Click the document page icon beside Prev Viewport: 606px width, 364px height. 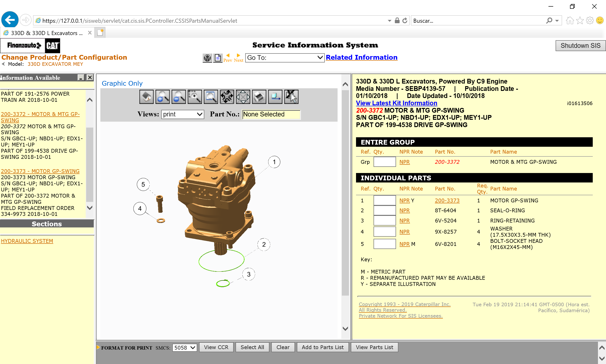(x=218, y=58)
